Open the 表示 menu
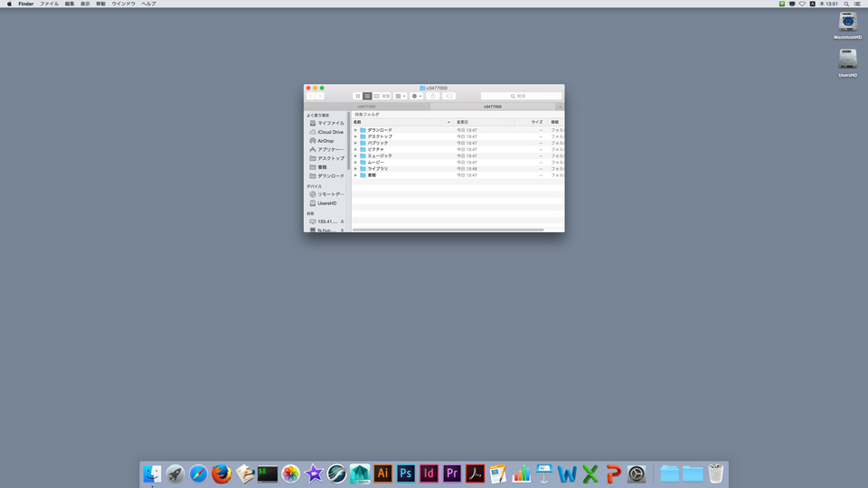 click(85, 4)
